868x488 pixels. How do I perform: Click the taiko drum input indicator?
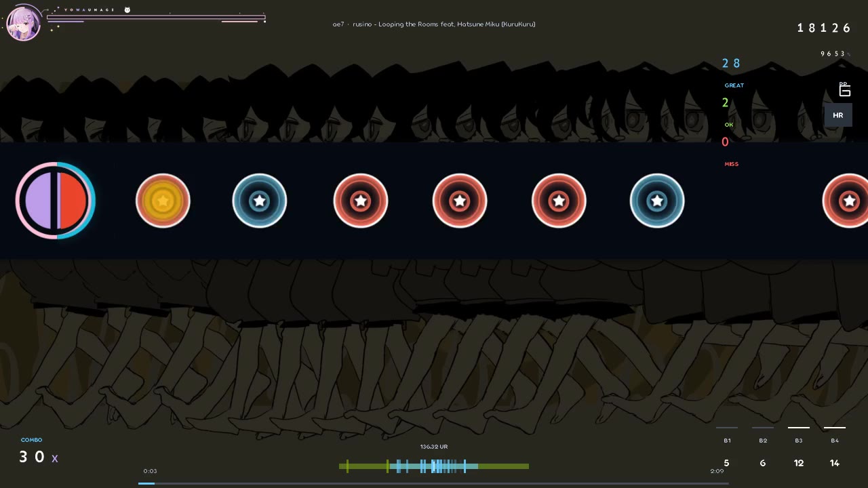coord(56,201)
